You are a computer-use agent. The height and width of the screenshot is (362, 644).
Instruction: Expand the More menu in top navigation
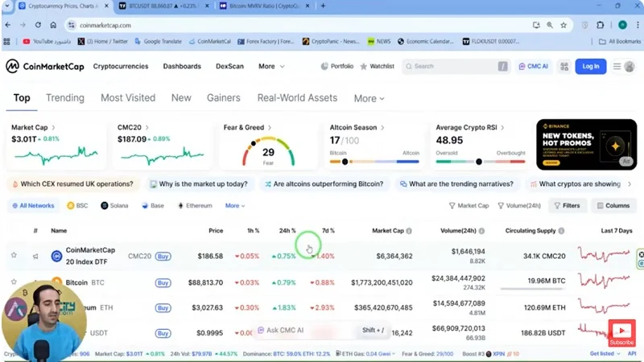click(x=271, y=66)
